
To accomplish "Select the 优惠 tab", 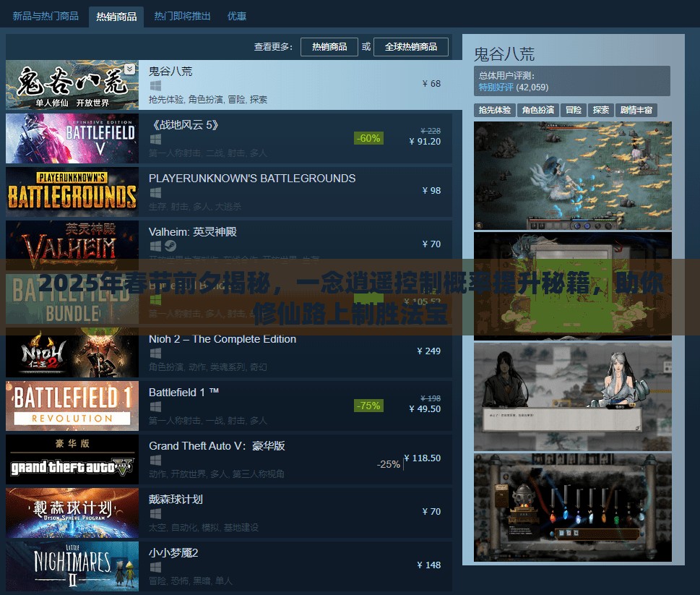I will [x=237, y=16].
